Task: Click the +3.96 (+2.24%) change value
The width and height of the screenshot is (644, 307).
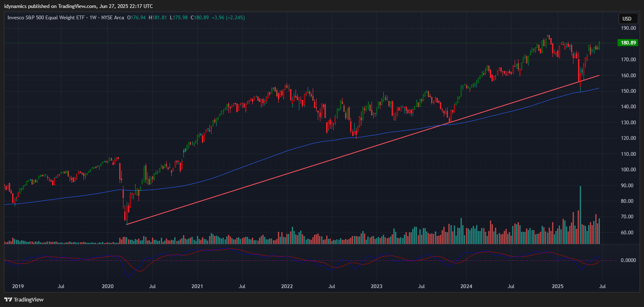Action: point(228,18)
